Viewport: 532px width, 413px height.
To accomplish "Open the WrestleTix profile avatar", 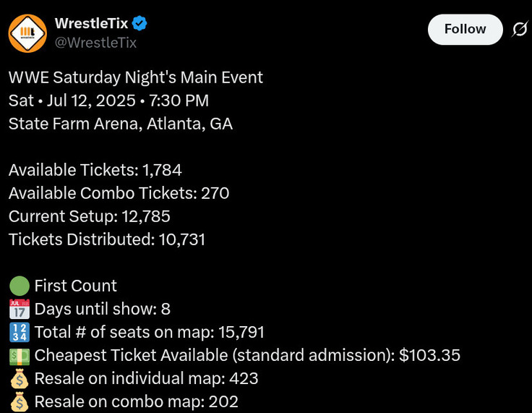I will 27,33.
